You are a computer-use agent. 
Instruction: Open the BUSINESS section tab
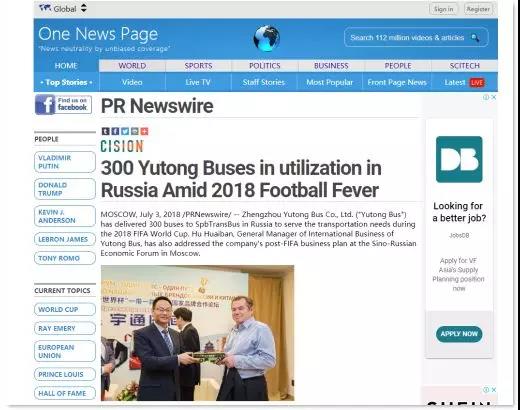[331, 66]
